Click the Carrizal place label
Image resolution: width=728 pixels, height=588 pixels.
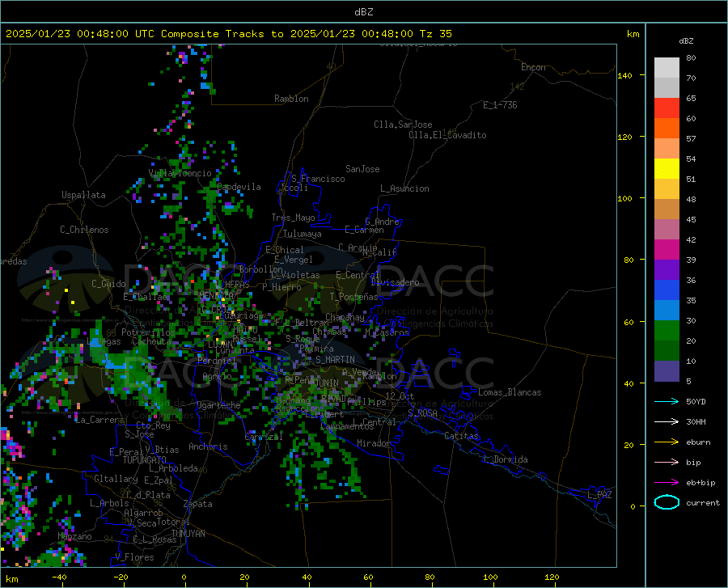(x=264, y=438)
